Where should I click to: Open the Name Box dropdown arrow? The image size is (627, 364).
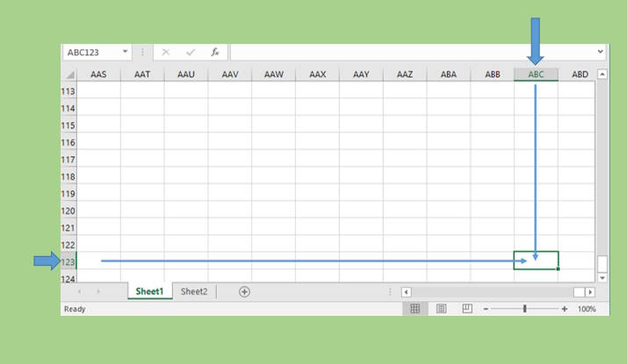pyautogui.click(x=126, y=53)
